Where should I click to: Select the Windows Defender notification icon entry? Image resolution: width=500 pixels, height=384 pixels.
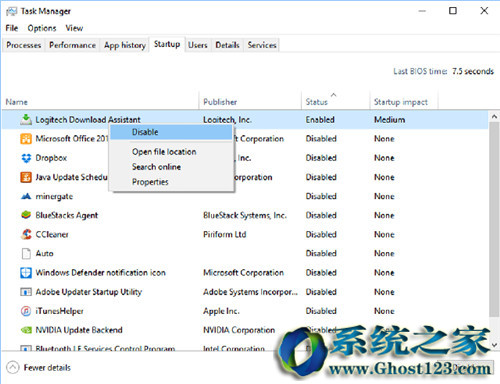pos(101,273)
